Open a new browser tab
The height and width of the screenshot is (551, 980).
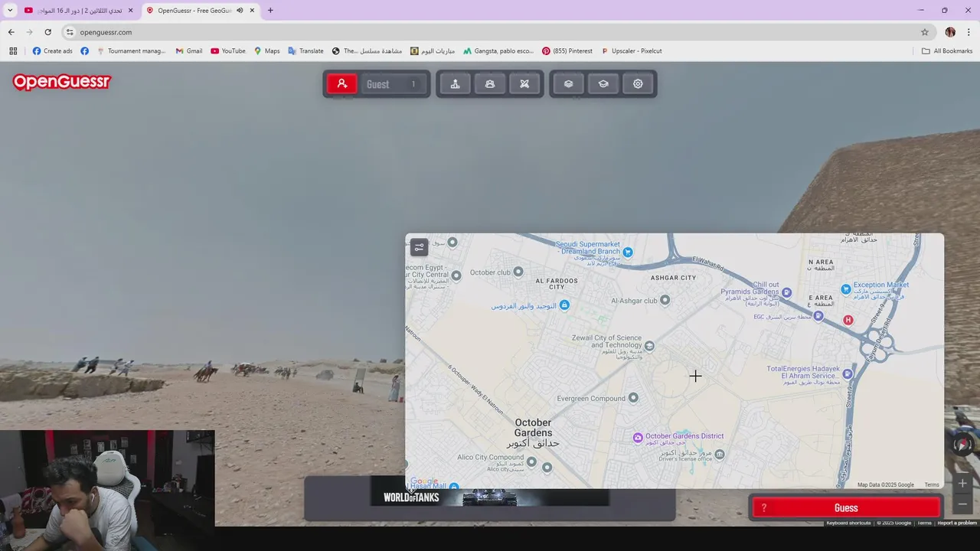click(270, 11)
